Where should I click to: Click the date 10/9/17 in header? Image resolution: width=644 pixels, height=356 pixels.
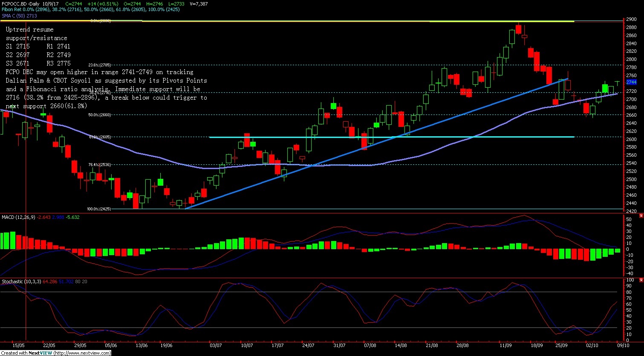(51, 3)
